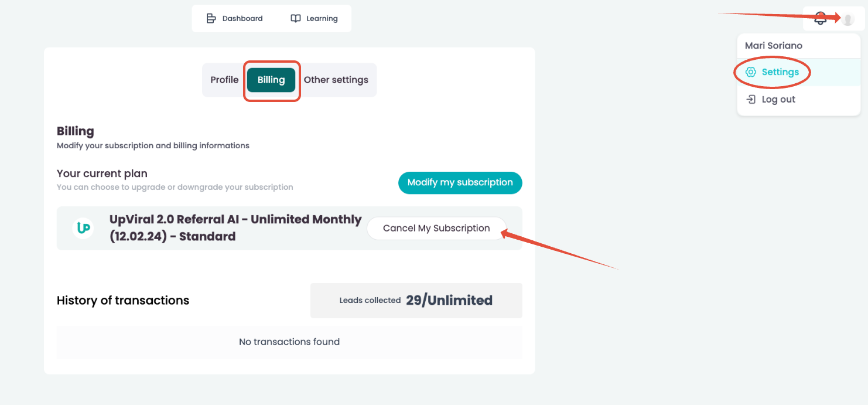This screenshot has width=868, height=405.
Task: Click the Settings gear icon
Action: tap(751, 72)
